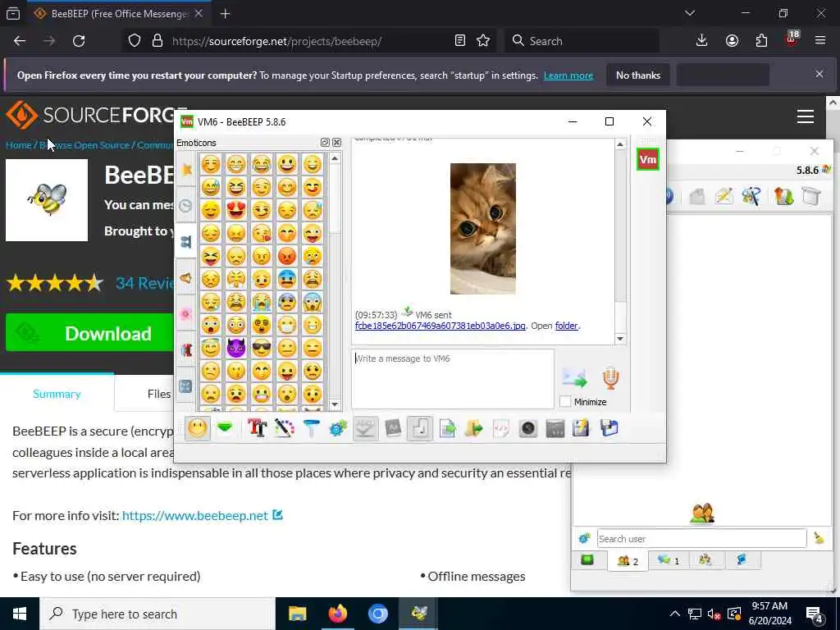This screenshot has height=630, width=840.
Task: Click the Firefox reload button
Action: [79, 41]
